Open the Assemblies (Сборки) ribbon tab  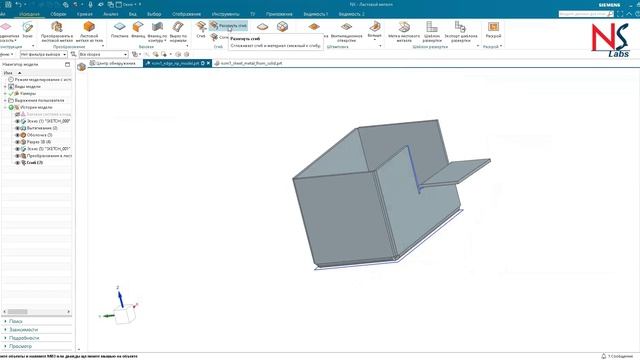pyautogui.click(x=58, y=14)
